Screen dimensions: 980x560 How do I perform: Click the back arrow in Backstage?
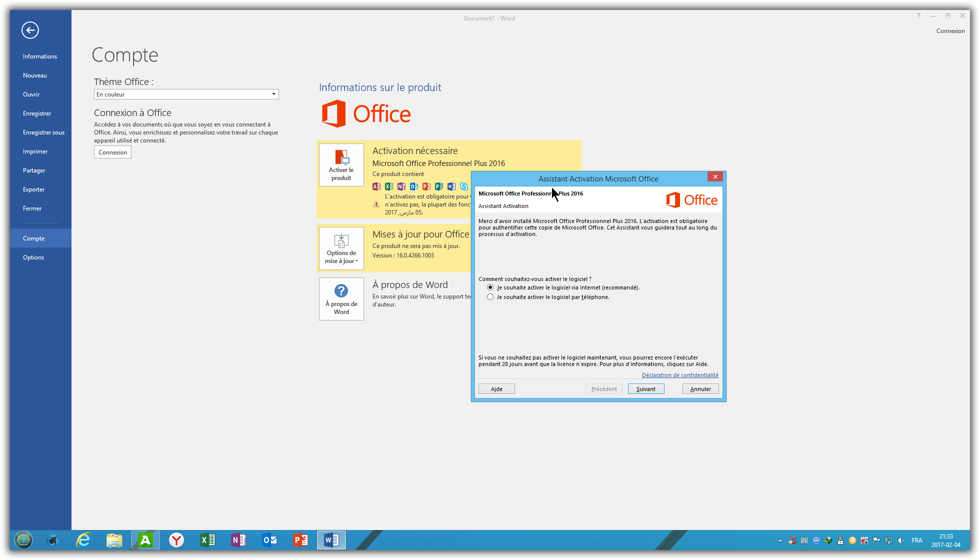point(30,30)
